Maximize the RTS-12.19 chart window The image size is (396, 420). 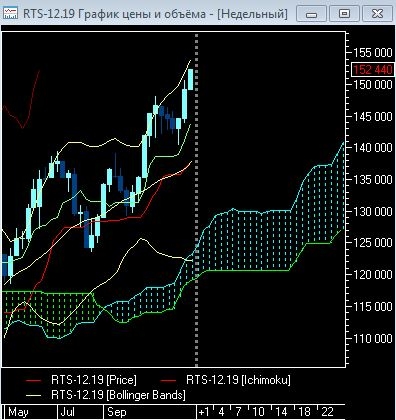point(344,14)
